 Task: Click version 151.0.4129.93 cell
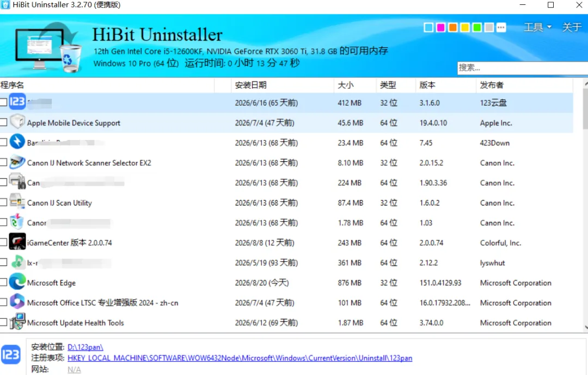click(x=440, y=283)
